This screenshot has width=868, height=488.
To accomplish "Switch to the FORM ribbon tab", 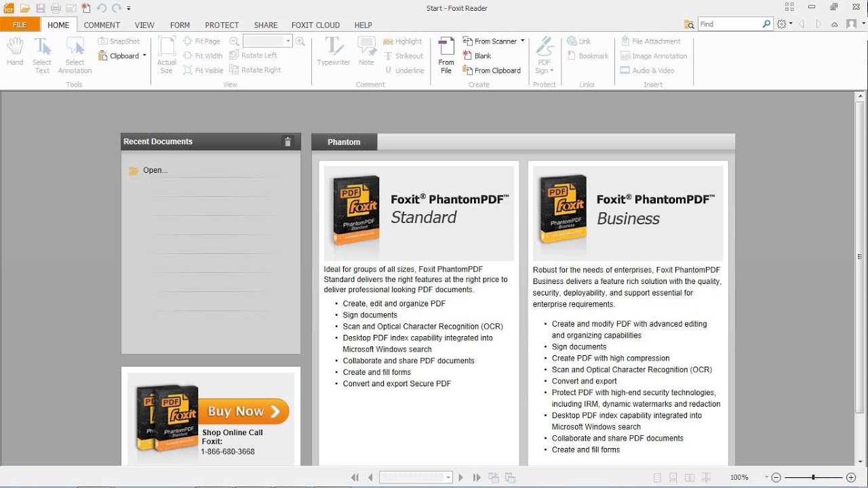I will point(180,25).
